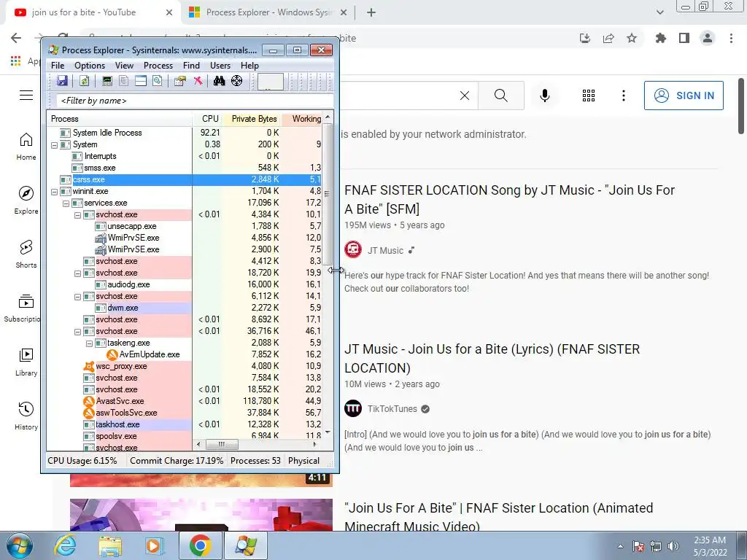Open the File menu in Process Explorer
The image size is (747, 560).
[x=58, y=65]
